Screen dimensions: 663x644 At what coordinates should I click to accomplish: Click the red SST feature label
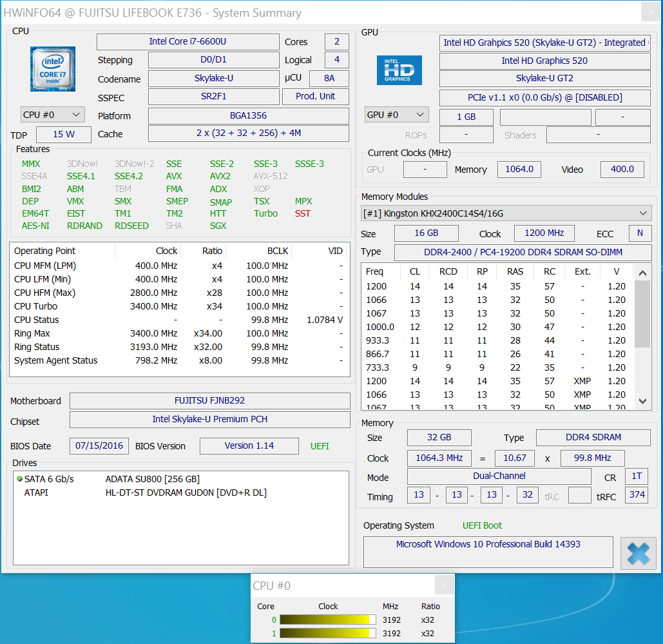(303, 213)
